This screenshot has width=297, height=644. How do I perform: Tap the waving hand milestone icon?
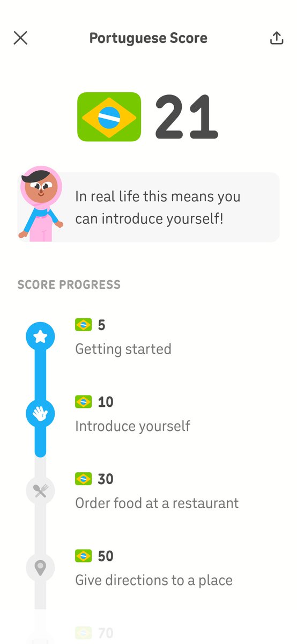pyautogui.click(x=41, y=413)
